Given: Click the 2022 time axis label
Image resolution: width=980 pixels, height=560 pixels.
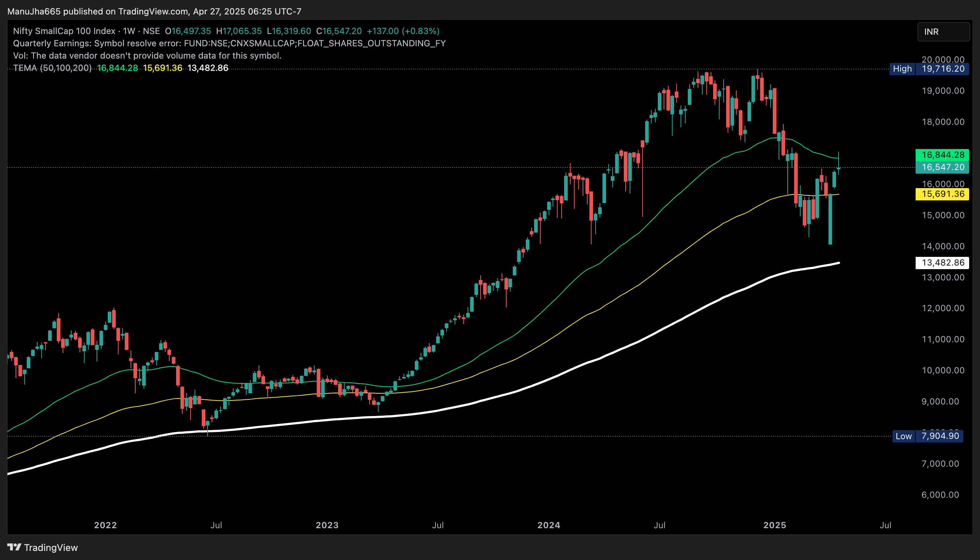Looking at the screenshot, I should tap(105, 525).
